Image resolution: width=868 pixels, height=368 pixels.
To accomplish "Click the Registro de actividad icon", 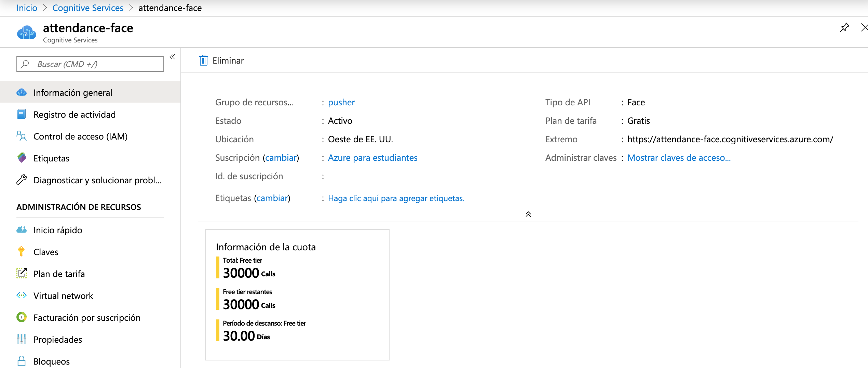I will point(22,114).
